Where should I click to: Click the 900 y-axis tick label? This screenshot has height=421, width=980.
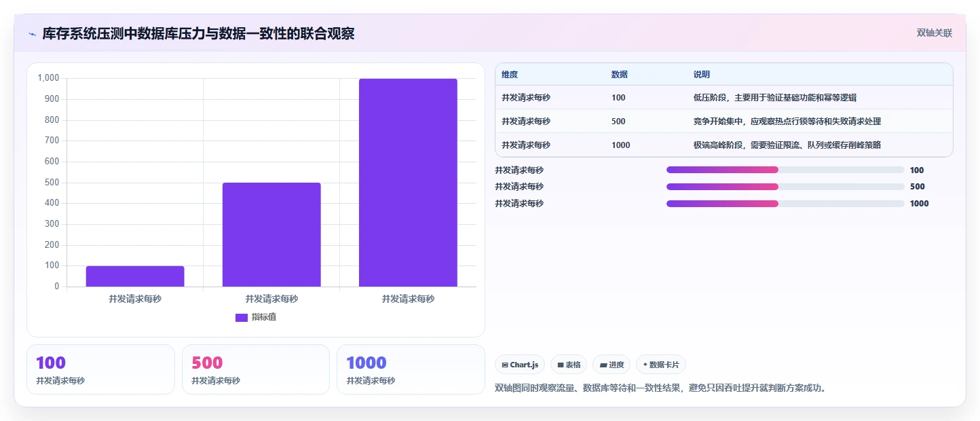(52, 99)
